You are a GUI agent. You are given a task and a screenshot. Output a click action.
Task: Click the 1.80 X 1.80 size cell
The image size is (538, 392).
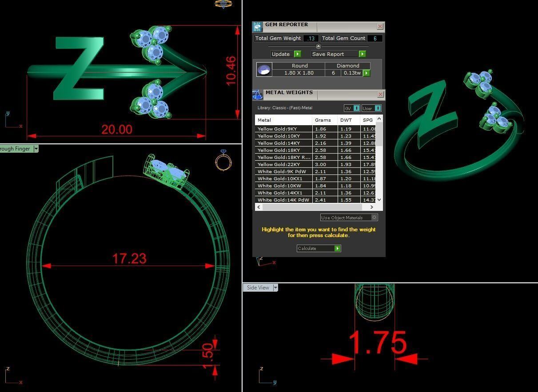click(x=299, y=73)
